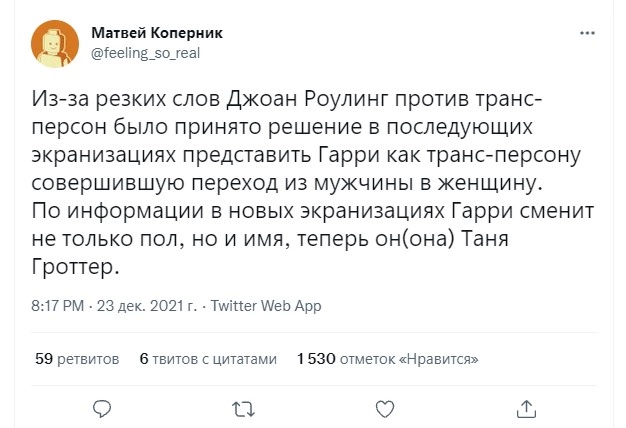Open the three-dot more options menu
The height and width of the screenshot is (428, 626).
pos(588,33)
